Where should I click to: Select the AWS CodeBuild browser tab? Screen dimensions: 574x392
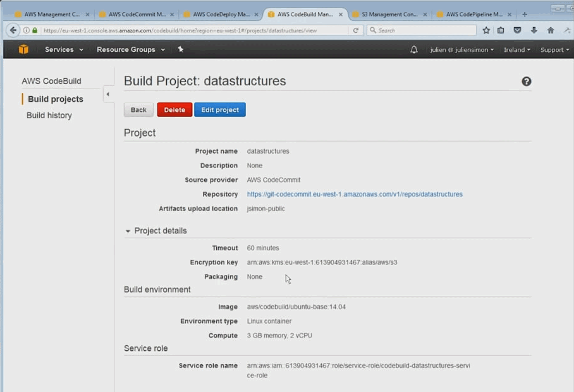305,15
